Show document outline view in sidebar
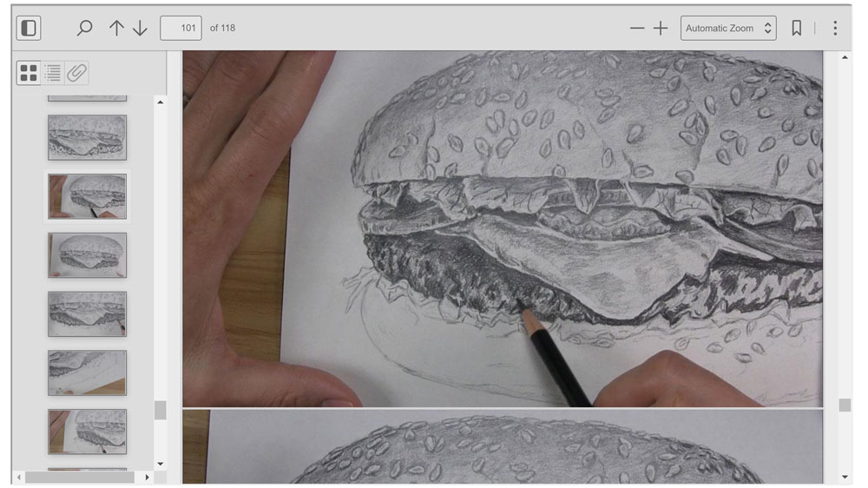Image resolution: width=868 pixels, height=488 pixels. tap(53, 73)
